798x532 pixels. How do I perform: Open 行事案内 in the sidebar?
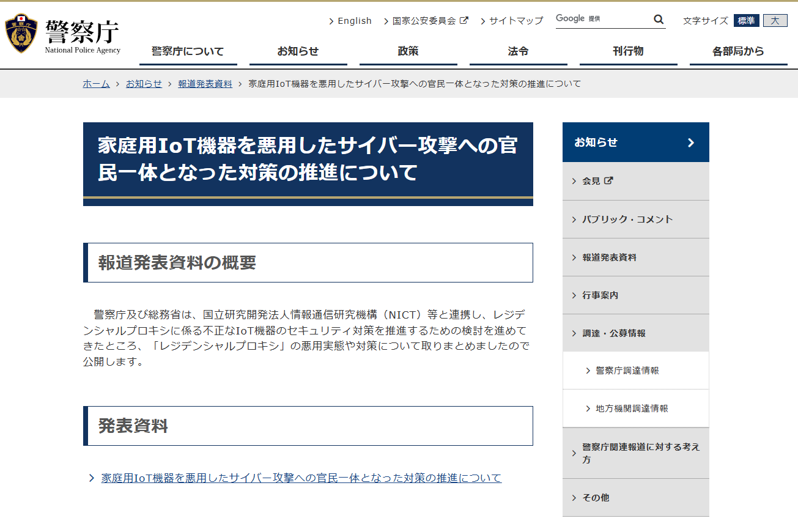(636, 295)
